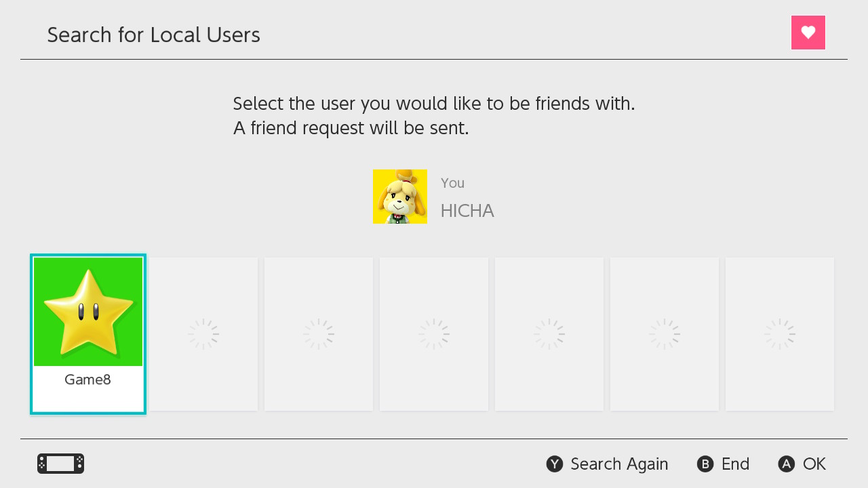Select the Game8 star user icon
This screenshot has height=488, width=868.
click(x=87, y=310)
